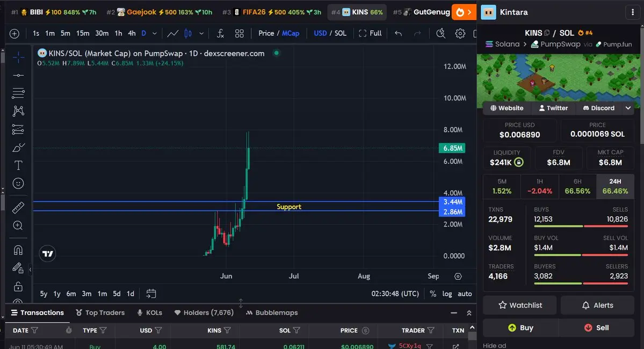The height and width of the screenshot is (349, 644).
Task: Select the crosshair cursor tool
Action: tap(18, 57)
